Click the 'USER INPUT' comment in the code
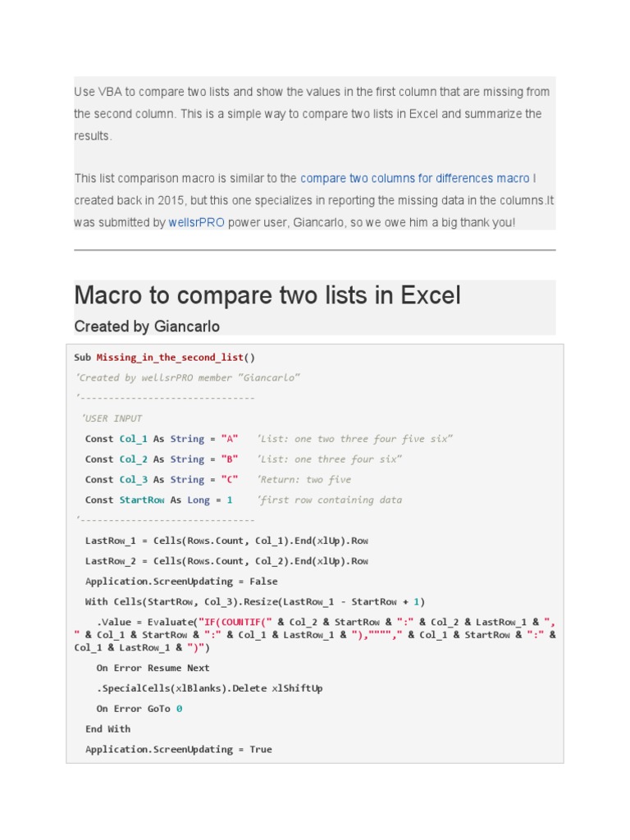 112,418
